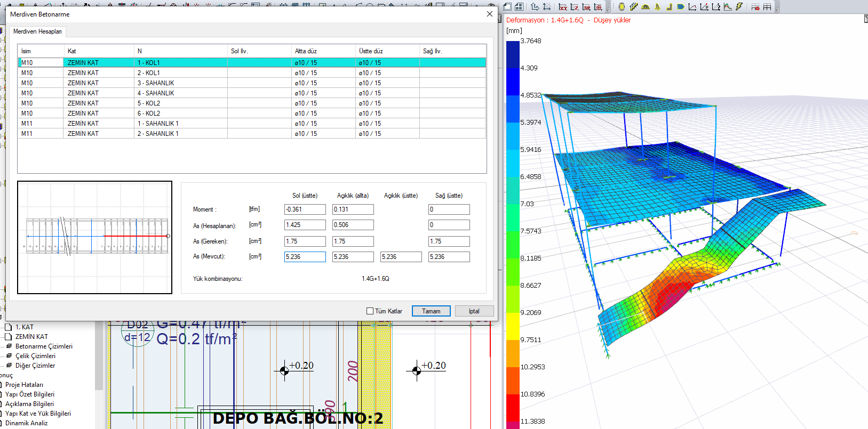
Task: Open Diğer Çizimler in the project tree
Action: [x=35, y=366]
